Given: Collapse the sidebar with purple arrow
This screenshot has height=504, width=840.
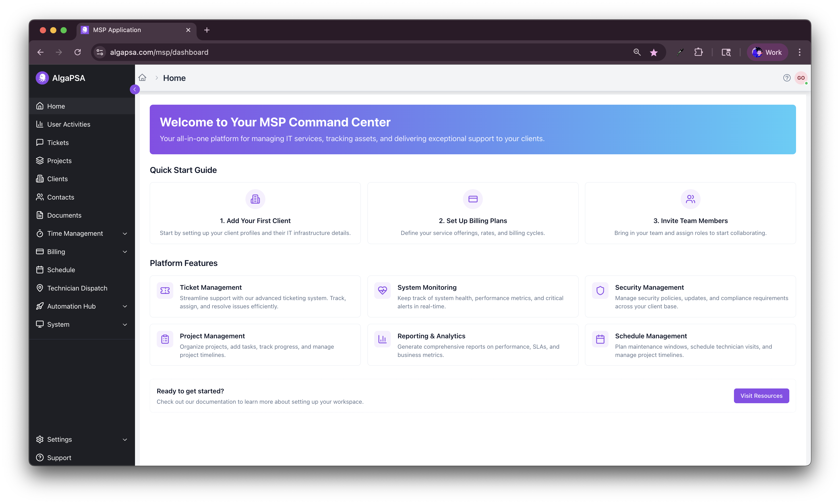Looking at the screenshot, I should tap(134, 90).
